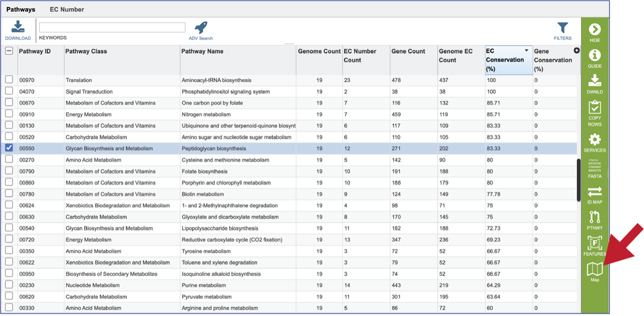Select the Pathways tab
This screenshot has height=316, width=644.
[x=21, y=9]
